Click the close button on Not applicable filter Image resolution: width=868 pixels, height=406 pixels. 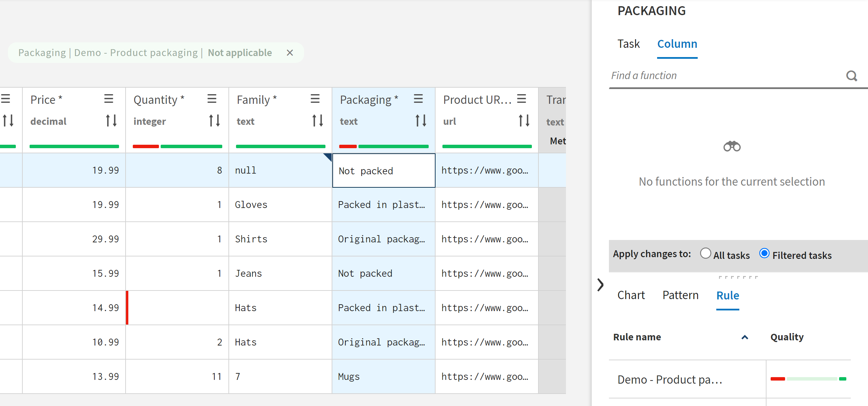(290, 53)
